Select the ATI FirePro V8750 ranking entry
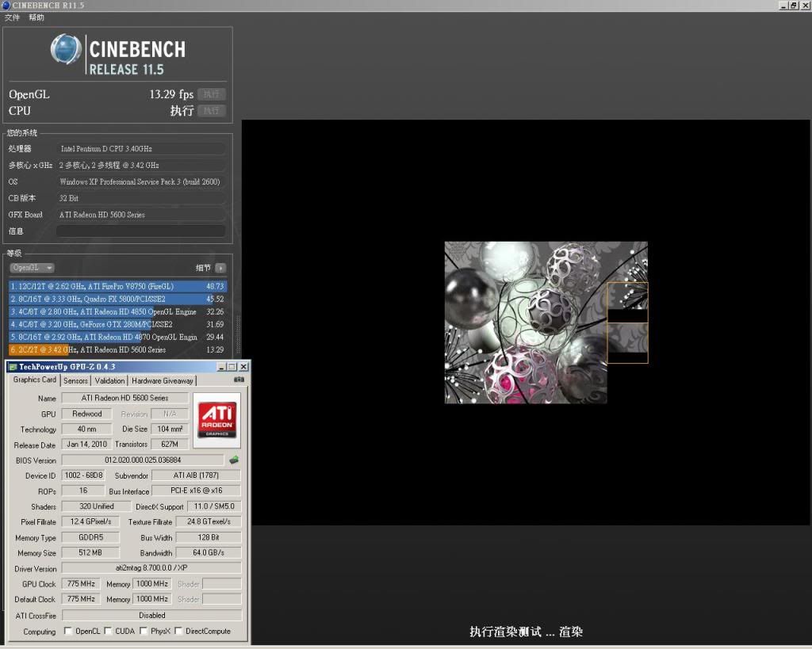This screenshot has height=649, width=812. [117, 286]
